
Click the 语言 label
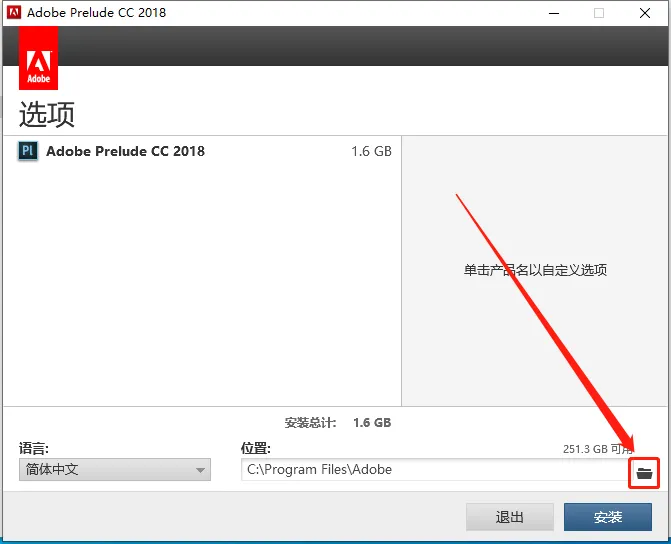click(x=34, y=449)
